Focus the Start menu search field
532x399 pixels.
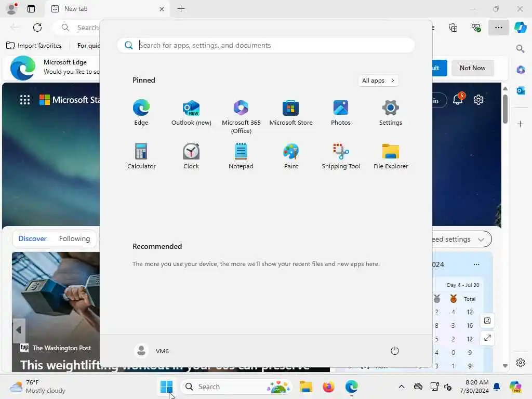[x=266, y=45]
